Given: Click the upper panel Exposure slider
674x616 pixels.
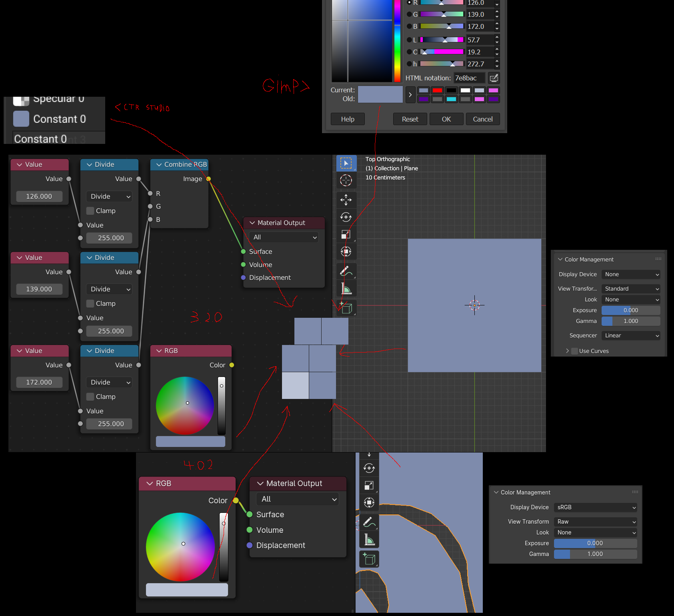Looking at the screenshot, I should (631, 310).
